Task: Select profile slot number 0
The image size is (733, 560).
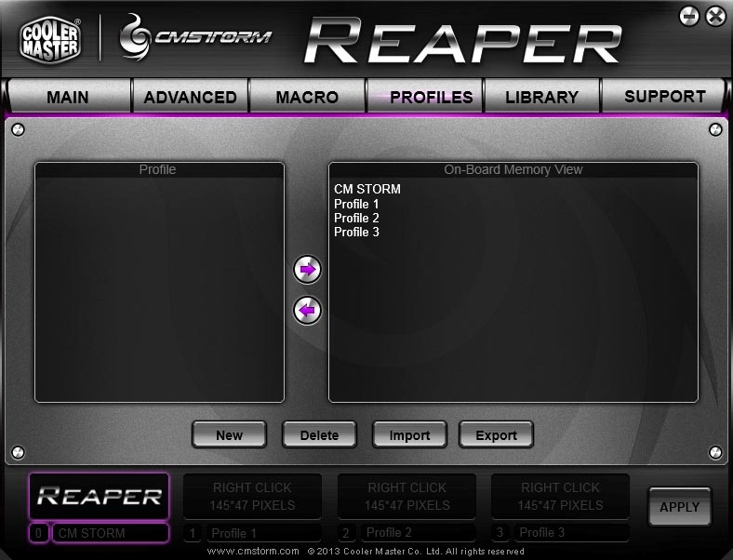Action: click(x=39, y=533)
